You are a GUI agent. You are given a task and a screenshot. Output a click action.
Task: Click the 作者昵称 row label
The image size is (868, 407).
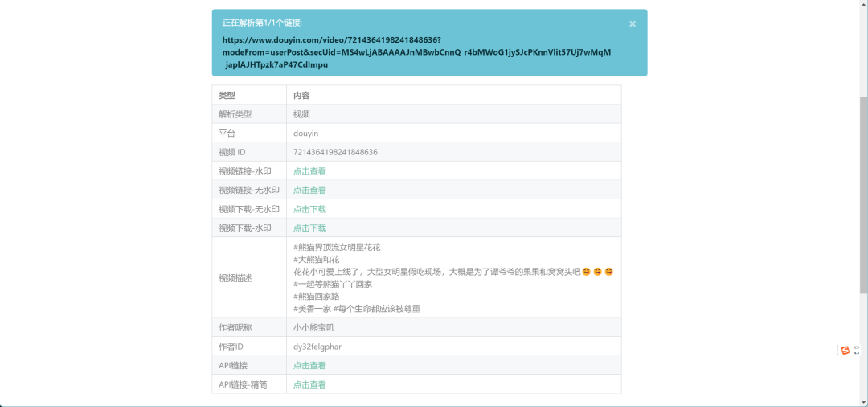[x=235, y=327]
